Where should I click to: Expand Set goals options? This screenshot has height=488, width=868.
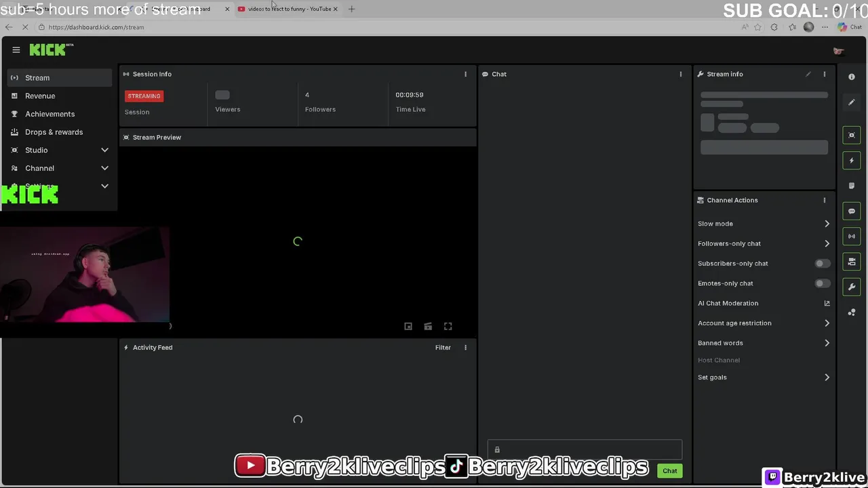tap(827, 378)
